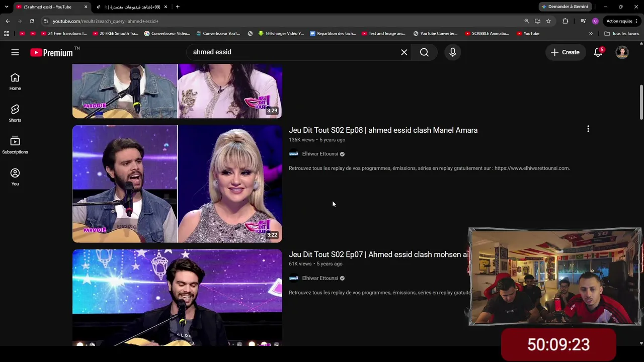The image size is (644, 362).
Task: Show more bookmarks with the chevron
Action: [x=591, y=34]
